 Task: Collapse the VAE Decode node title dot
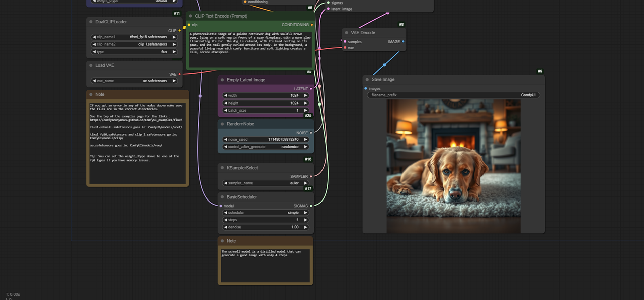[347, 33]
